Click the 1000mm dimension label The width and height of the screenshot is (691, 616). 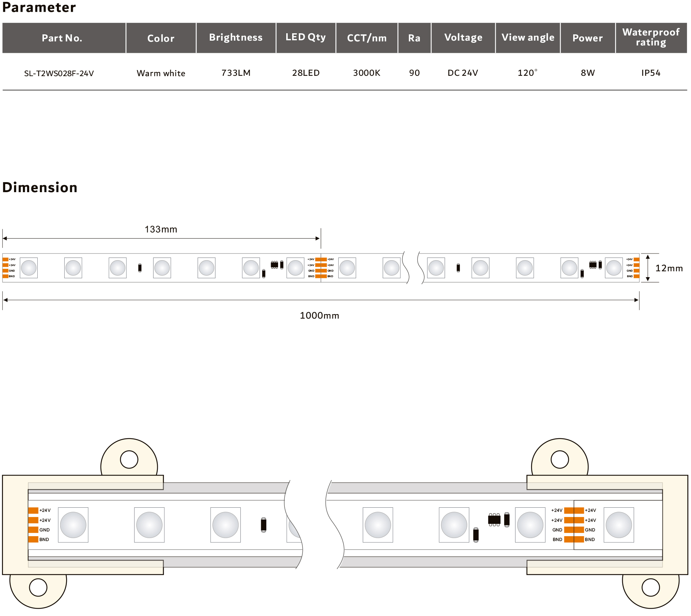[319, 316]
